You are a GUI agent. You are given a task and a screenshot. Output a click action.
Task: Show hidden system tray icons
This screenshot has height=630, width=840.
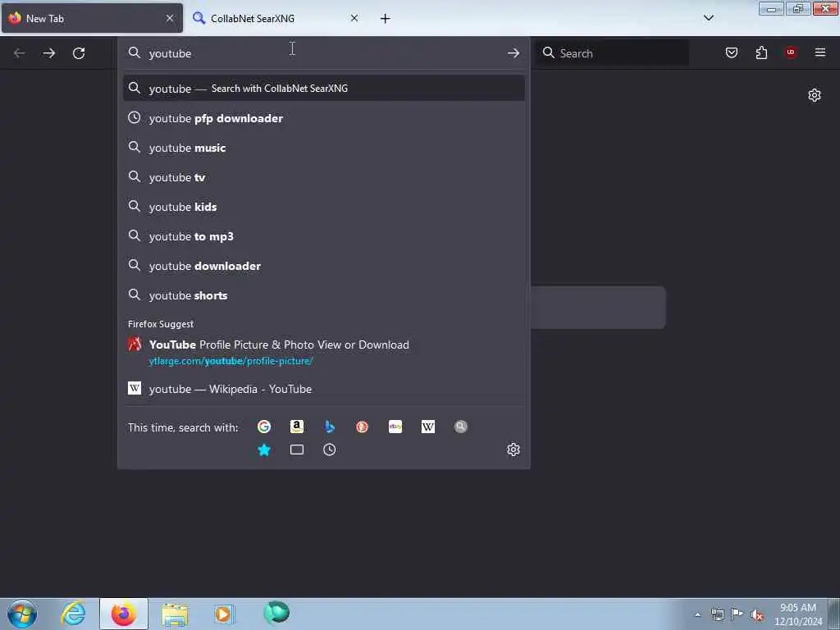(697, 614)
